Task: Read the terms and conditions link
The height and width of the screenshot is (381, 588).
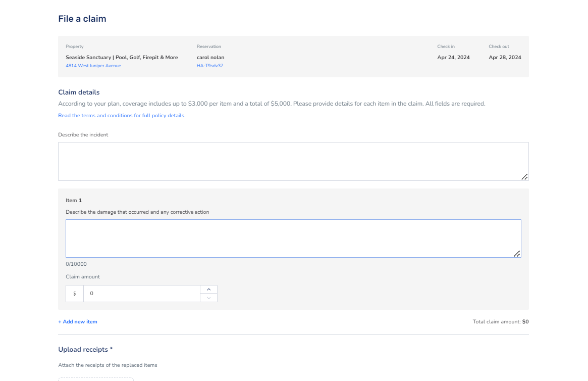Action: pyautogui.click(x=122, y=116)
